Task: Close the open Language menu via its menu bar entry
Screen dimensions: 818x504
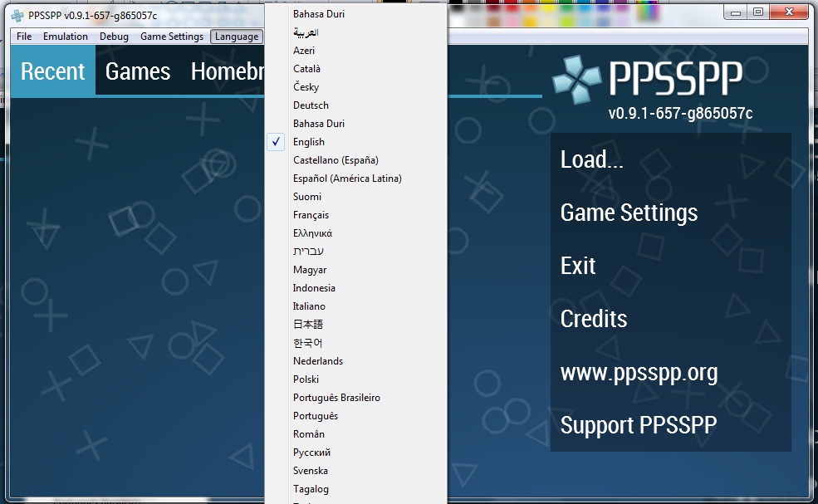Action: [237, 37]
